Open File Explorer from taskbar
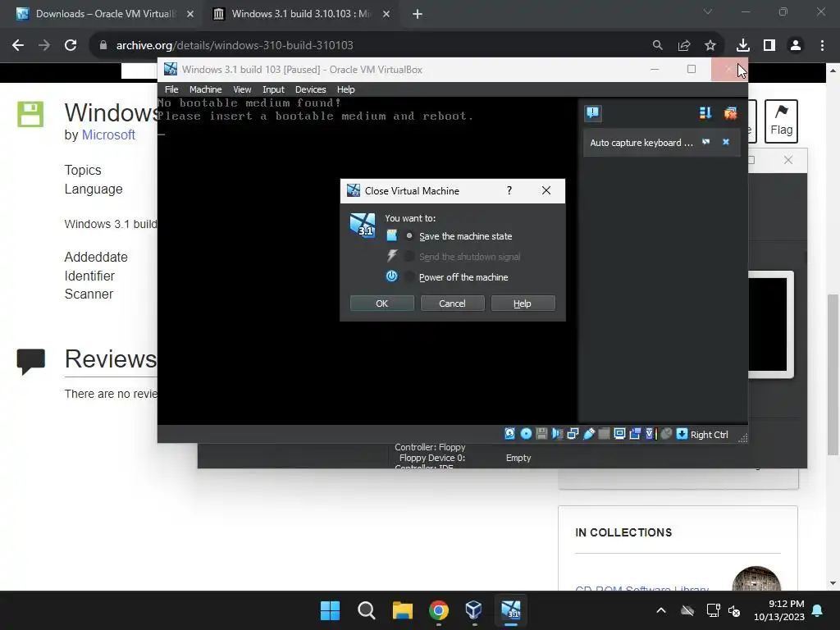This screenshot has width=840, height=630. pyautogui.click(x=402, y=610)
